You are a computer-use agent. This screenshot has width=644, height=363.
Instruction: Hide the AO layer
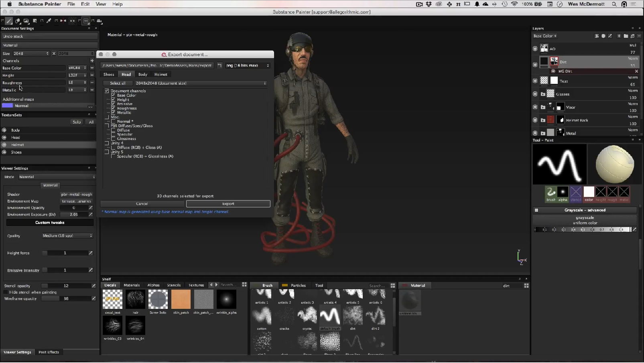pos(535,49)
